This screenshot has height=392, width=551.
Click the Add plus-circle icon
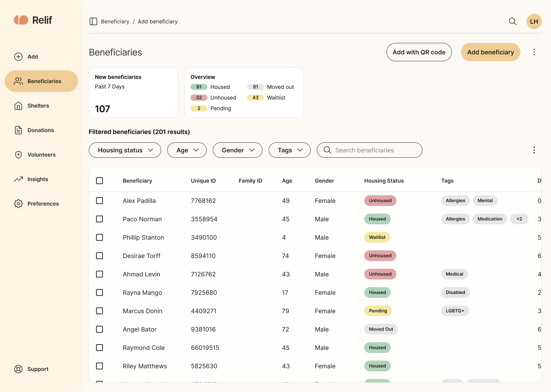[x=18, y=57]
